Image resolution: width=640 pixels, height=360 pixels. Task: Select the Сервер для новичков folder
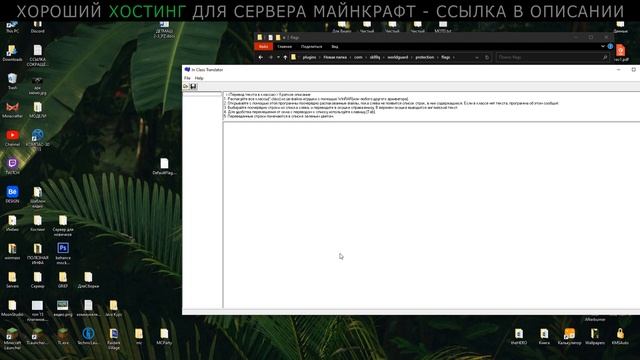coord(63,225)
